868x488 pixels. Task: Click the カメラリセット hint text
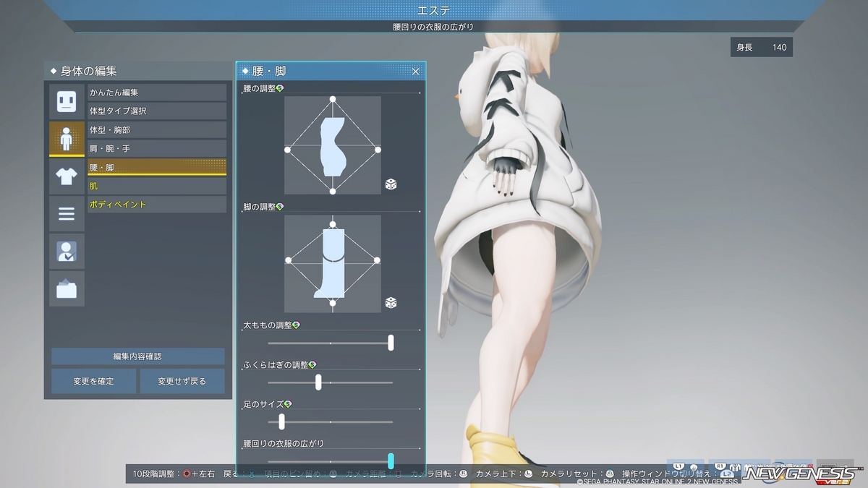[571, 474]
